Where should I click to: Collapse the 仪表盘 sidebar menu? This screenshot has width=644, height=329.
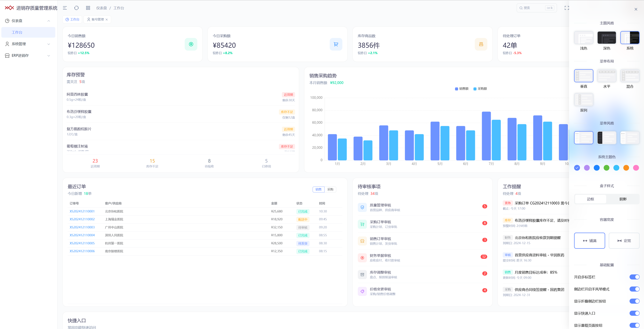28,21
